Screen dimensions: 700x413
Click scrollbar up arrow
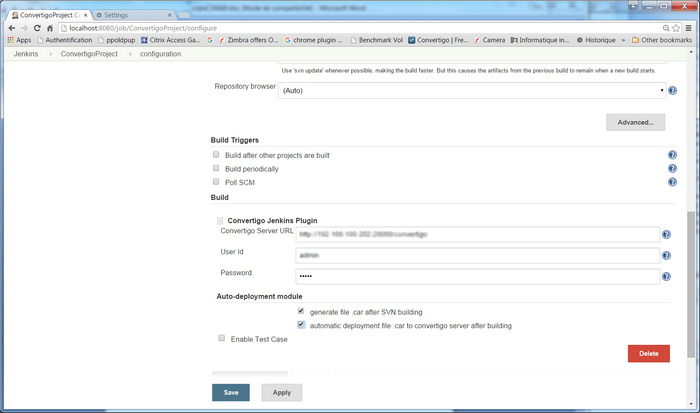pyautogui.click(x=691, y=52)
